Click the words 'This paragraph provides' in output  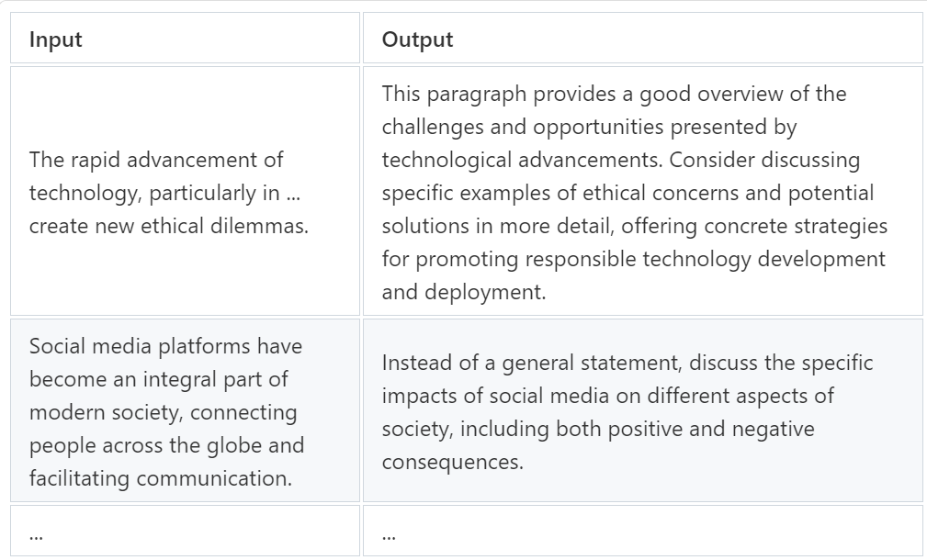coord(499,94)
